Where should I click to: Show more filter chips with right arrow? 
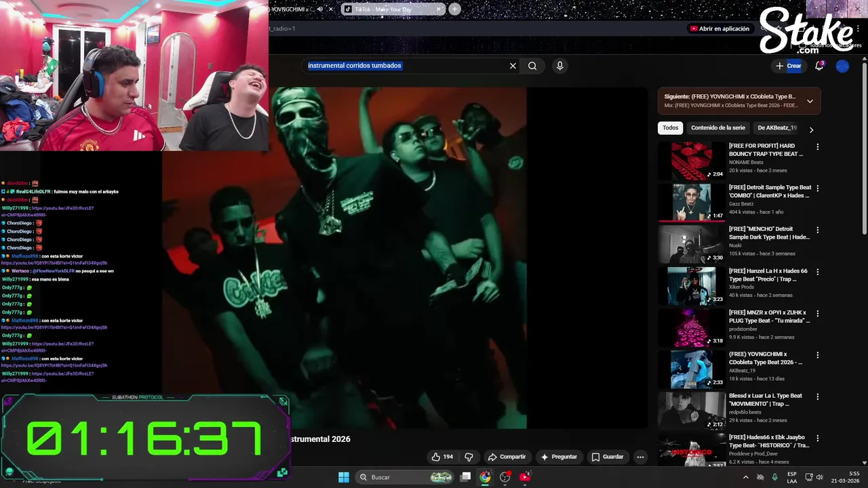click(x=811, y=129)
